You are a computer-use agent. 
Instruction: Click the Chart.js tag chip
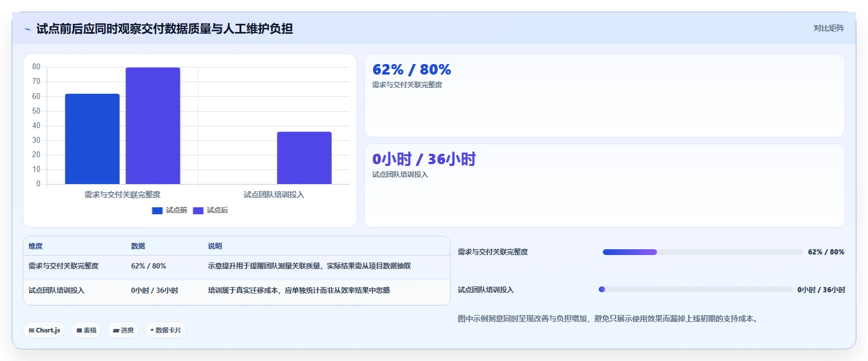click(44, 330)
